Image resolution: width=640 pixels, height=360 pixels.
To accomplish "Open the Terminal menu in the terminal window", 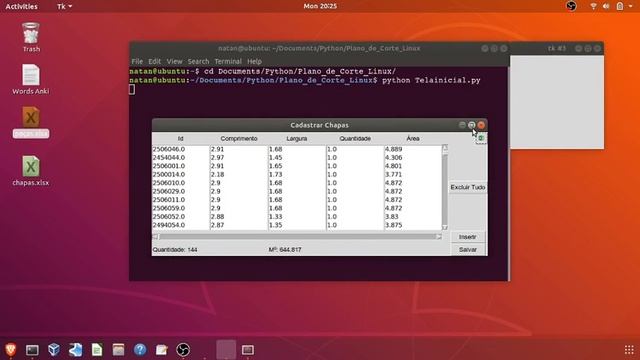I will [228, 62].
